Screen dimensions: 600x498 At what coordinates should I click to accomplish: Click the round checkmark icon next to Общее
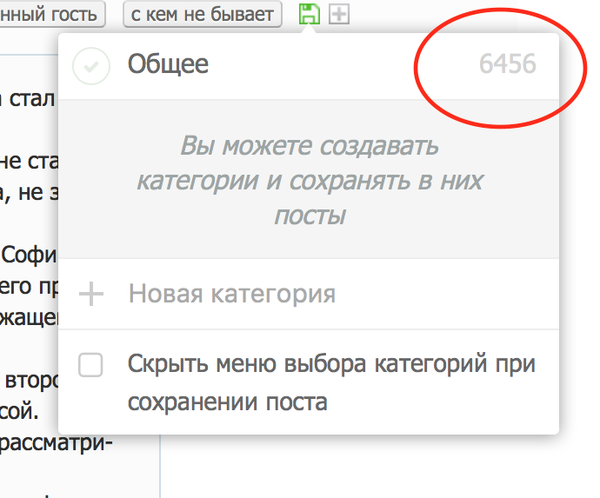click(x=91, y=66)
